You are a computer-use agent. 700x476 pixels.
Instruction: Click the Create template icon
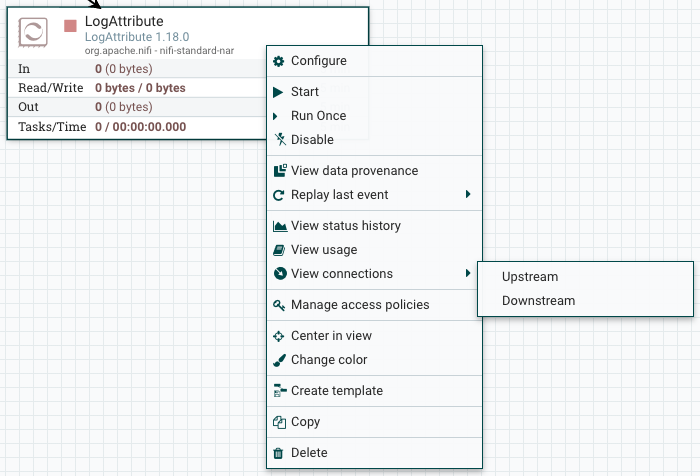280,391
